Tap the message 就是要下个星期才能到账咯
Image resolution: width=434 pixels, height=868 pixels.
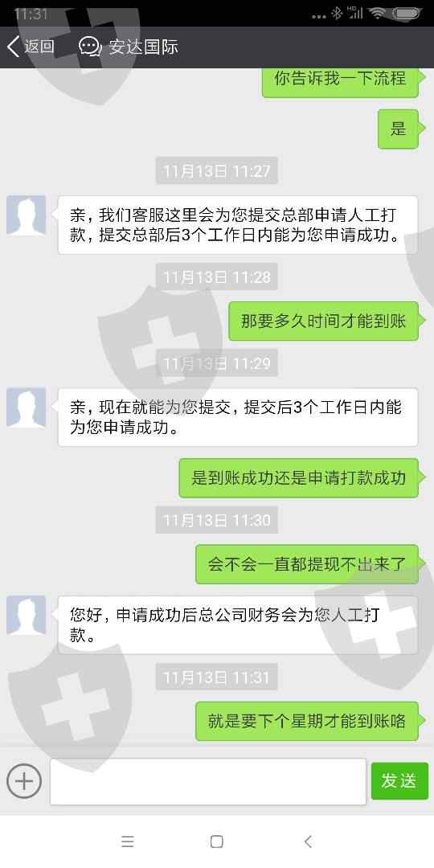pyautogui.click(x=307, y=721)
